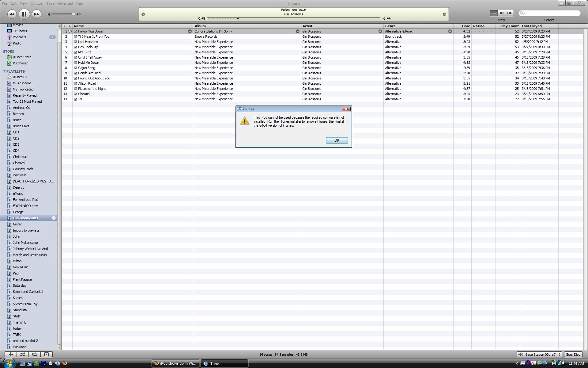This screenshot has height=368, width=588.
Task: Select Radio in the sidebar
Action: (x=17, y=43)
